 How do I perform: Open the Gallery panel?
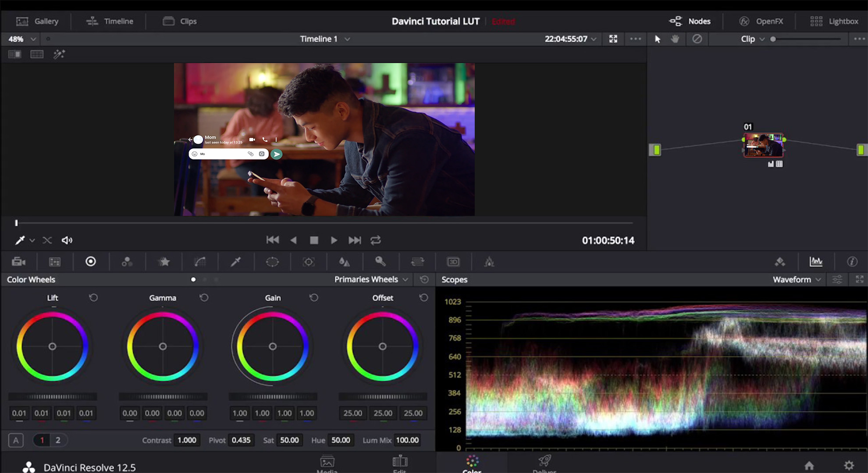[37, 21]
